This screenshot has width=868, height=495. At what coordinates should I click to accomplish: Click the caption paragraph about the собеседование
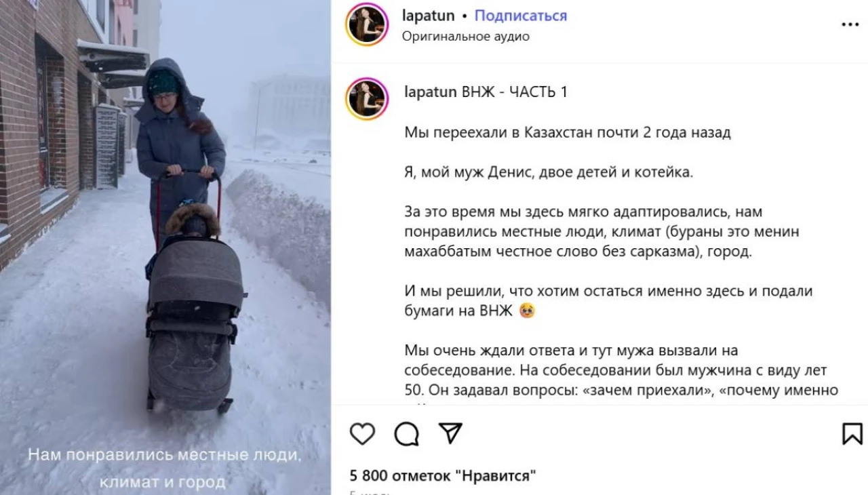click(x=621, y=371)
